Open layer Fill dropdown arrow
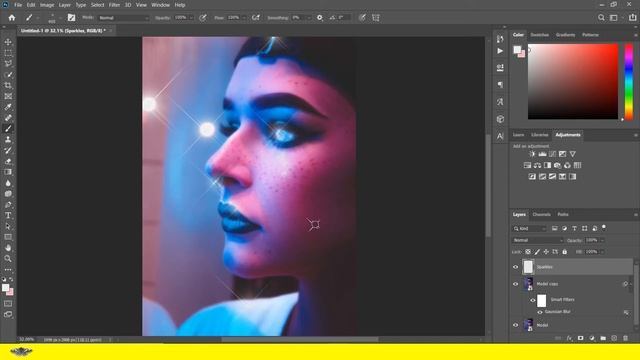This screenshot has height=360, width=640. (602, 252)
